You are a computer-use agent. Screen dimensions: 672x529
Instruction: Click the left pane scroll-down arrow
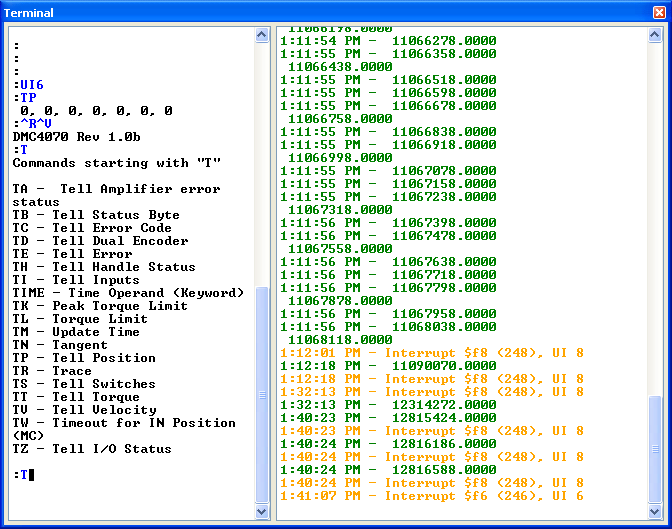[x=262, y=511]
